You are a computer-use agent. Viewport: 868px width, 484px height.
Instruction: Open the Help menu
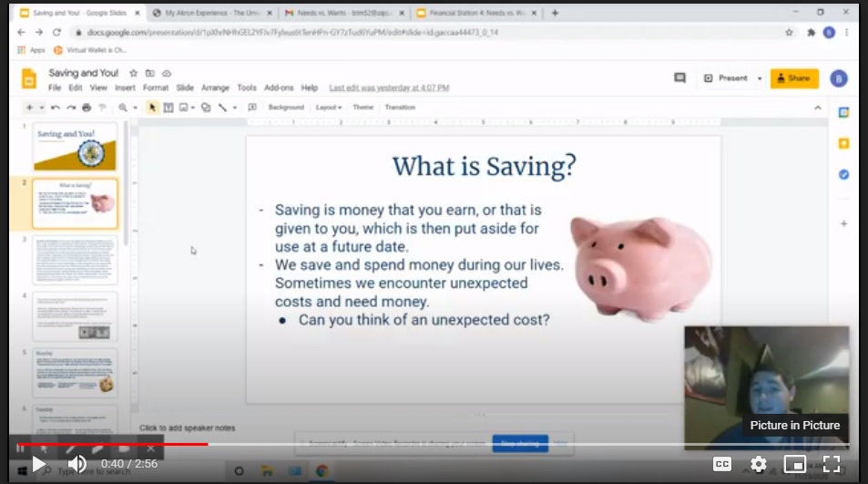coord(310,88)
